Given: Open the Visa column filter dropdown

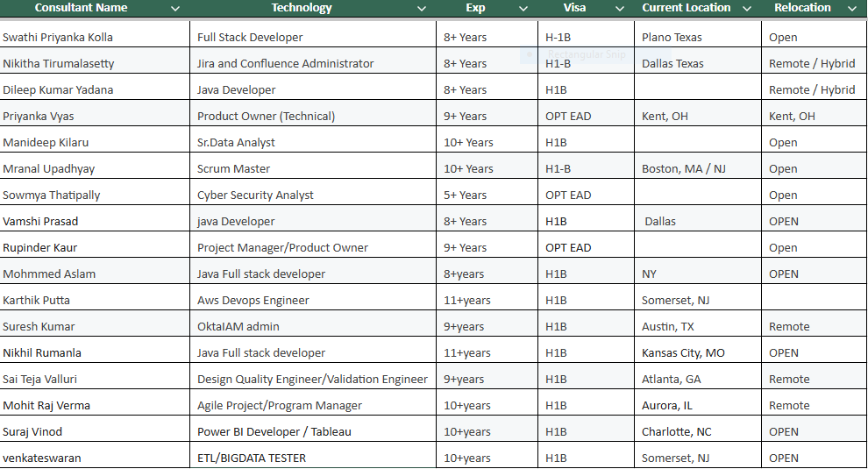Looking at the screenshot, I should pyautogui.click(x=620, y=8).
